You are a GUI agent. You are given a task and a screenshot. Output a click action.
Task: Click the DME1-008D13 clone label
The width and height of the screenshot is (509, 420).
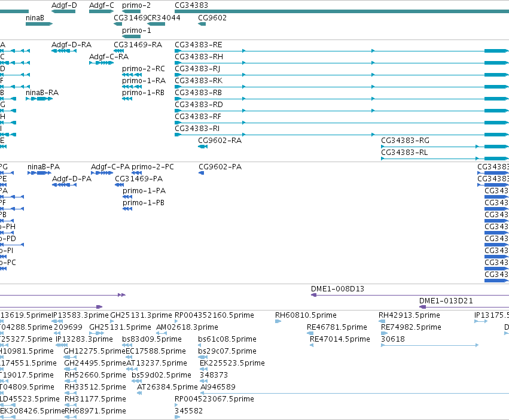pyautogui.click(x=337, y=290)
